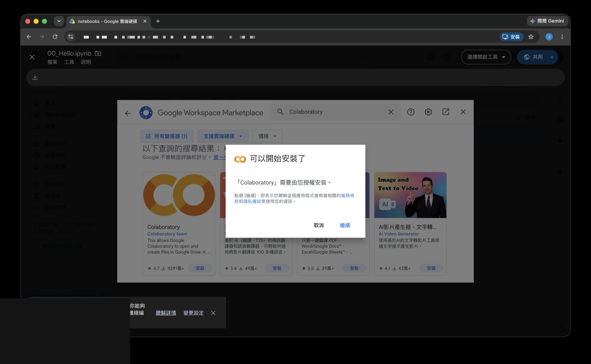Dismiss the offline notification banner
Viewport: 591px width, 364px height.
tap(213, 313)
